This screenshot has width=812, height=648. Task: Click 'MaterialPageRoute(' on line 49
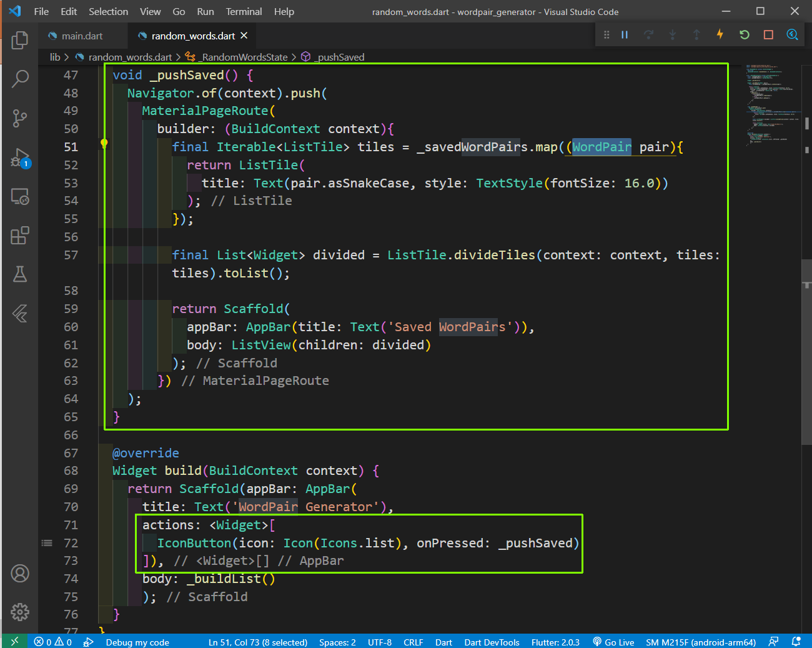[209, 111]
